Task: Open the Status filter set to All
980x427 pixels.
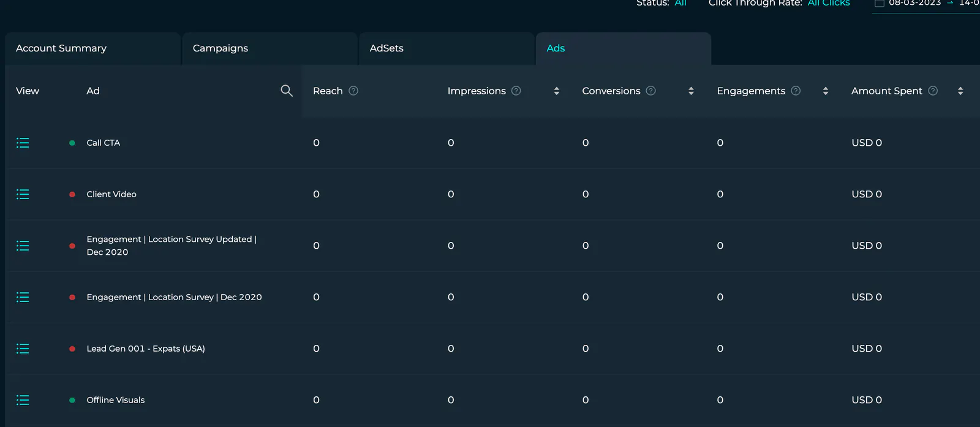Action: 680,3
